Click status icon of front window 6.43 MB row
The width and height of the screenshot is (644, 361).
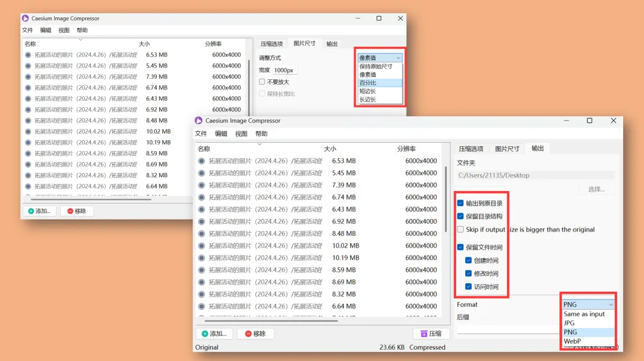click(202, 209)
